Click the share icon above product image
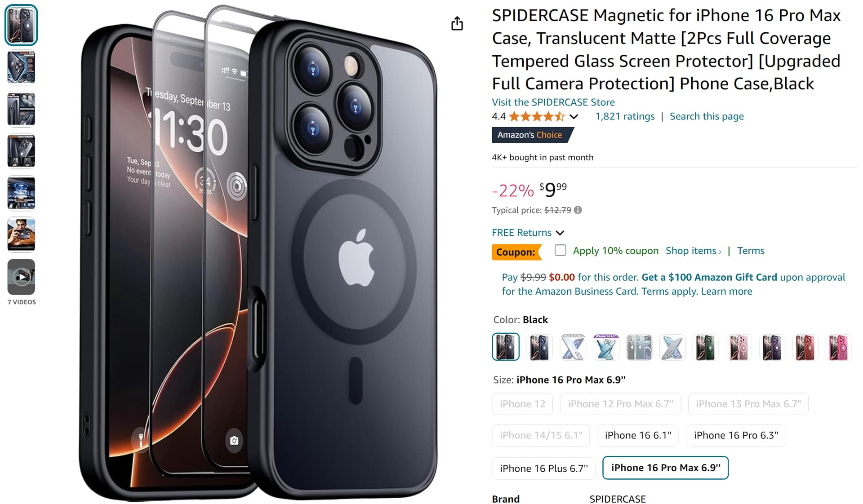 pyautogui.click(x=457, y=23)
